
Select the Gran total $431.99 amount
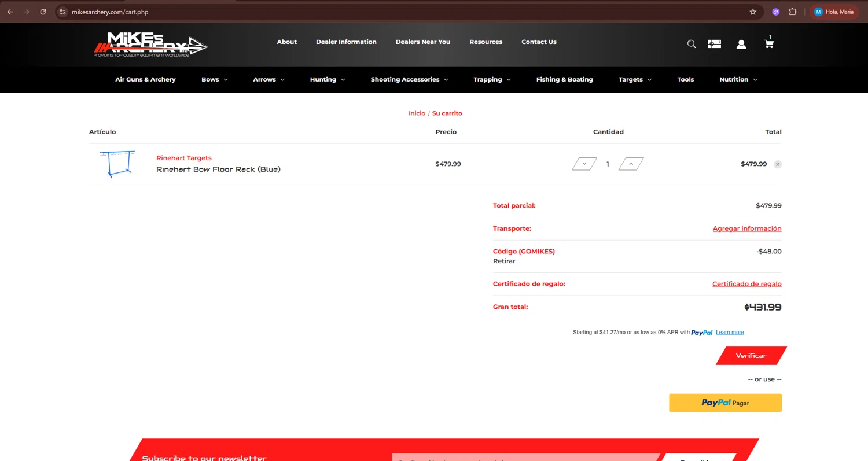(x=763, y=307)
